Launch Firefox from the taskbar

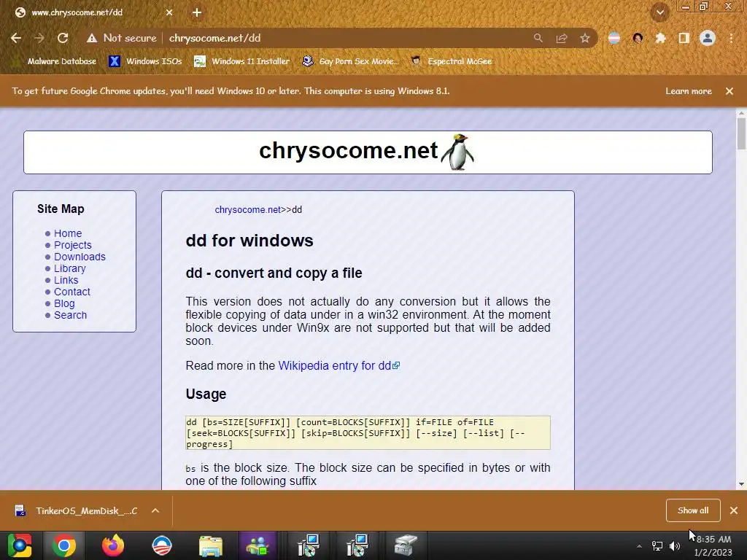pos(113,545)
